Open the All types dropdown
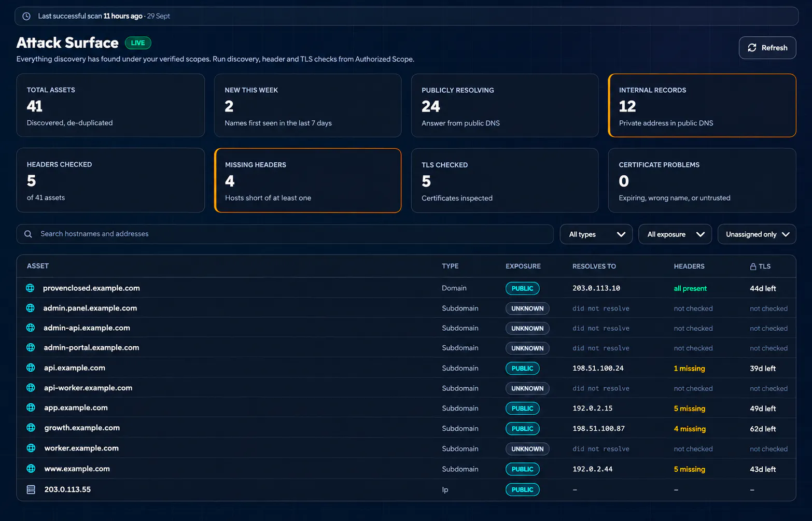Viewport: 812px width, 521px height. (596, 234)
